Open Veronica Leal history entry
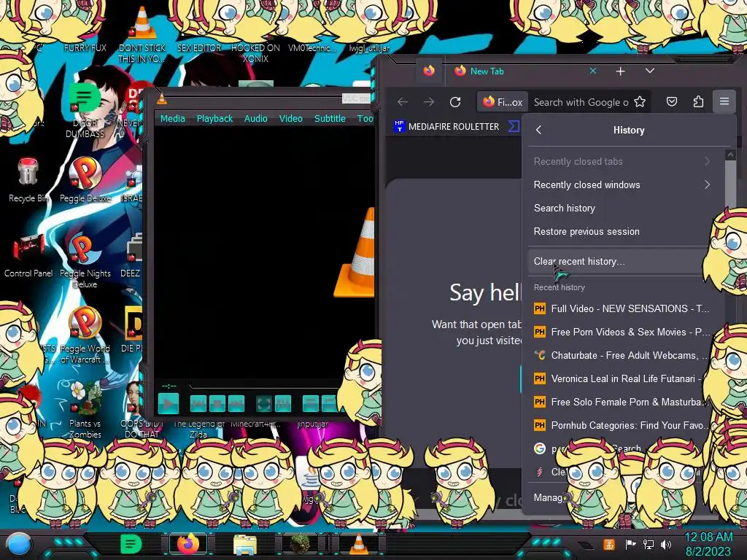Screen dimensions: 747x560 623,378
